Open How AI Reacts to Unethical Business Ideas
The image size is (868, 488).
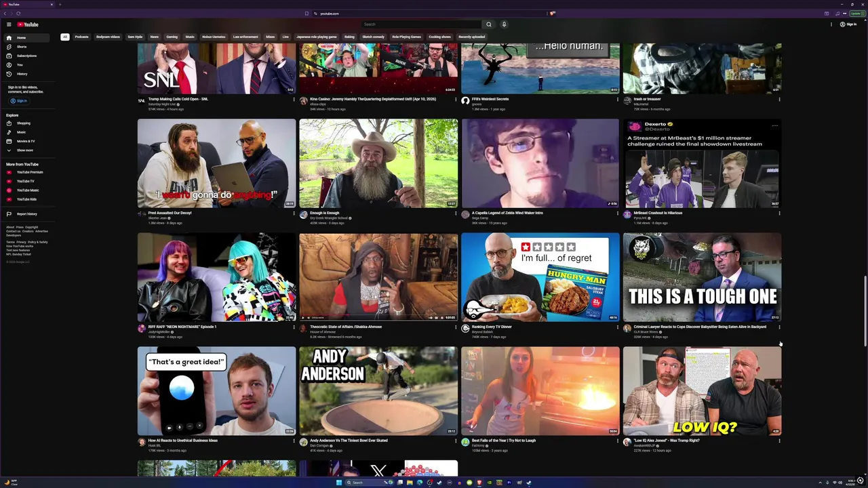point(183,441)
